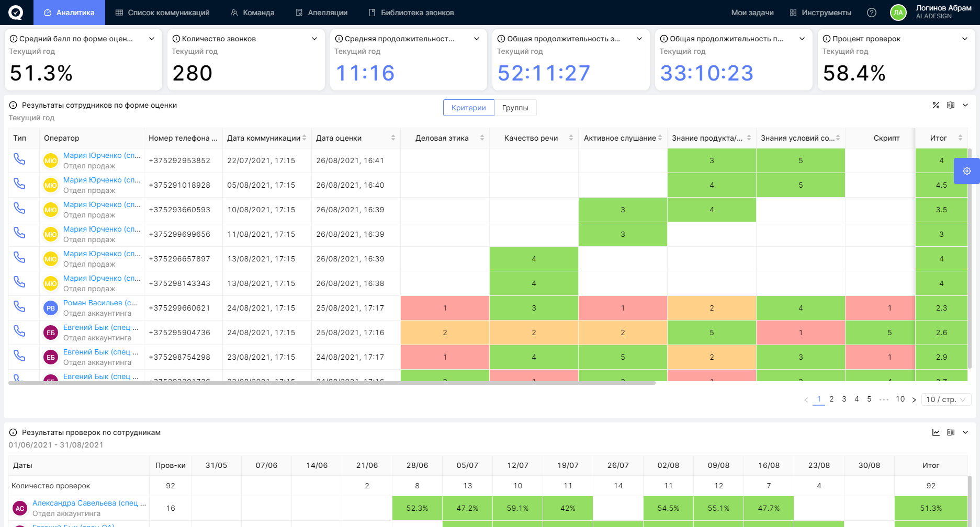
Task: Open the Аналитика tab
Action: 69,13
